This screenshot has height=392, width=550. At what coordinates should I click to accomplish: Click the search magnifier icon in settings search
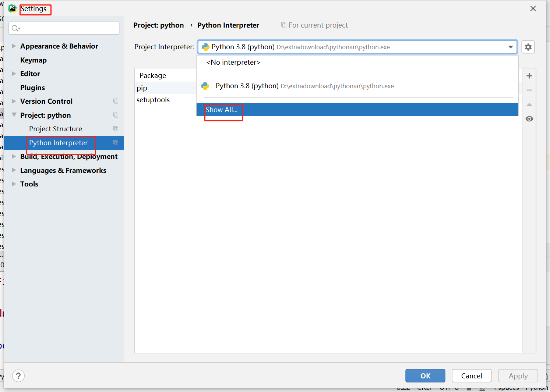15,28
